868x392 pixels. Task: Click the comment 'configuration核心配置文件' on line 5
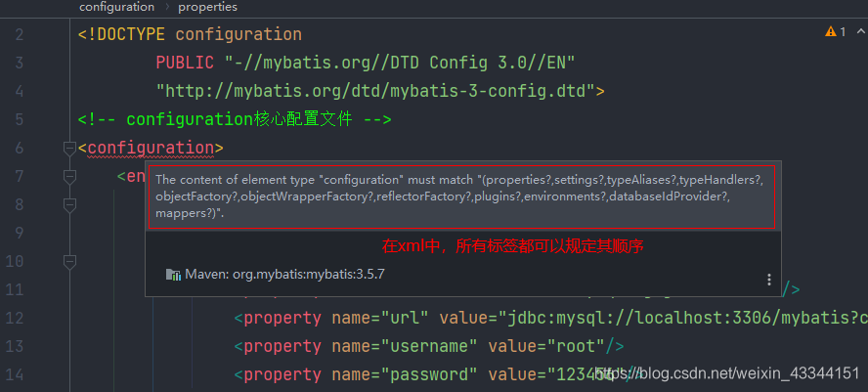click(x=239, y=119)
